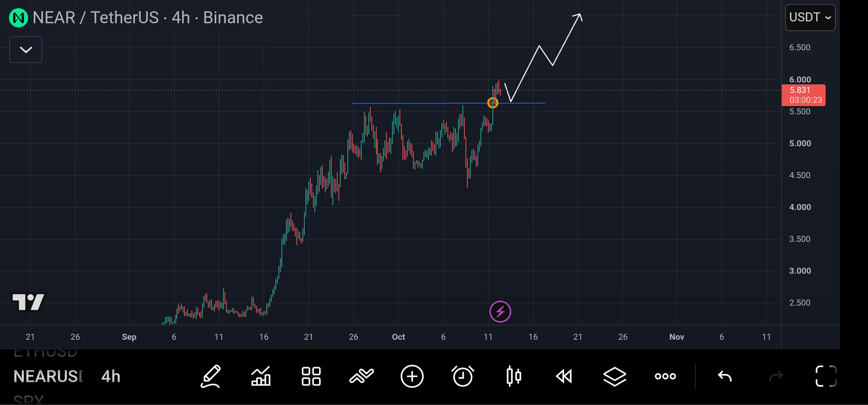Undo the last action with the arrow

(x=724, y=376)
